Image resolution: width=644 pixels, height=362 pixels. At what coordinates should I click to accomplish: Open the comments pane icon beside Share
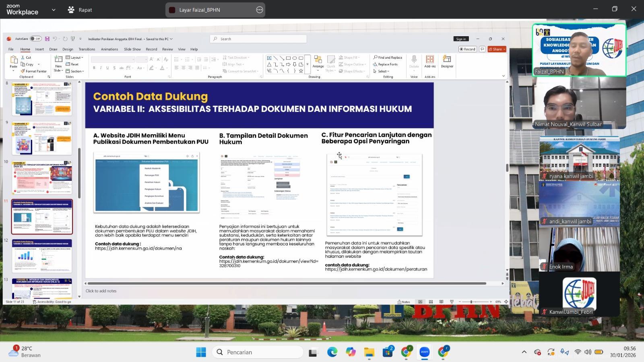(x=482, y=49)
